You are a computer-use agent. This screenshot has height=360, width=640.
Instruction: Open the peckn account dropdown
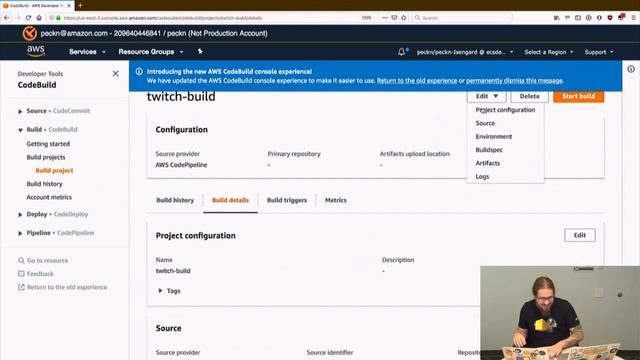click(x=465, y=52)
